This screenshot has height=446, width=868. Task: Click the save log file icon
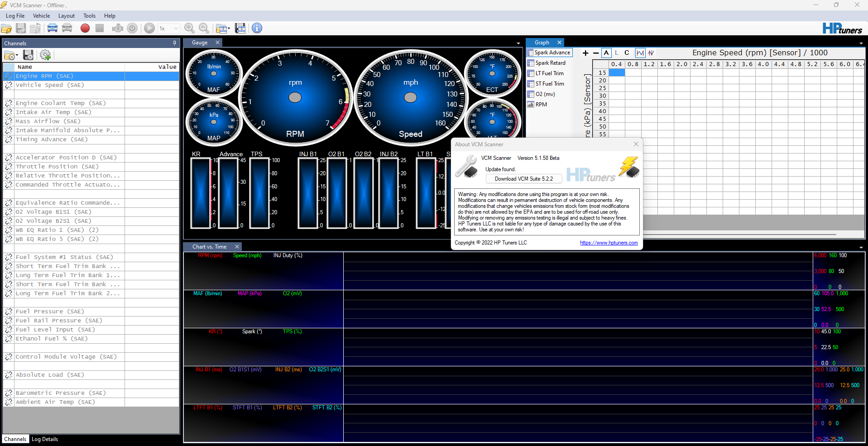[21, 28]
